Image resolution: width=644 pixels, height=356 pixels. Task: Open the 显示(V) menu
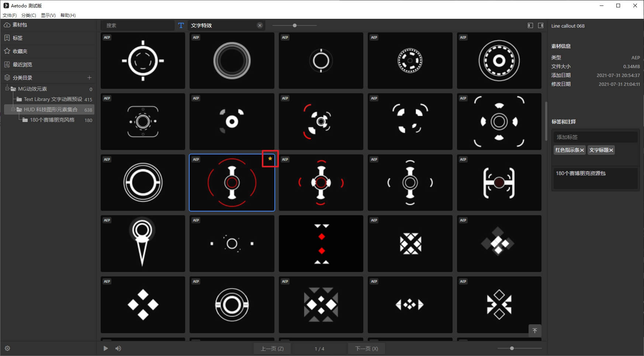48,15
